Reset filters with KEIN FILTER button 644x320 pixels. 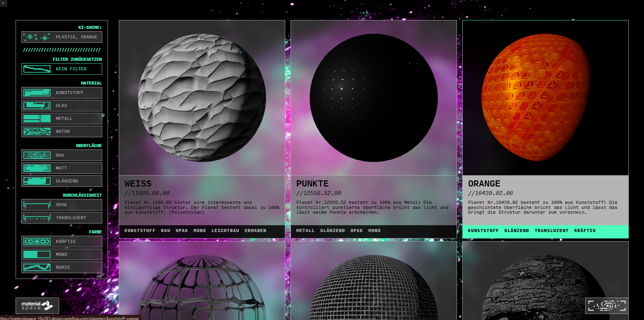(62, 69)
